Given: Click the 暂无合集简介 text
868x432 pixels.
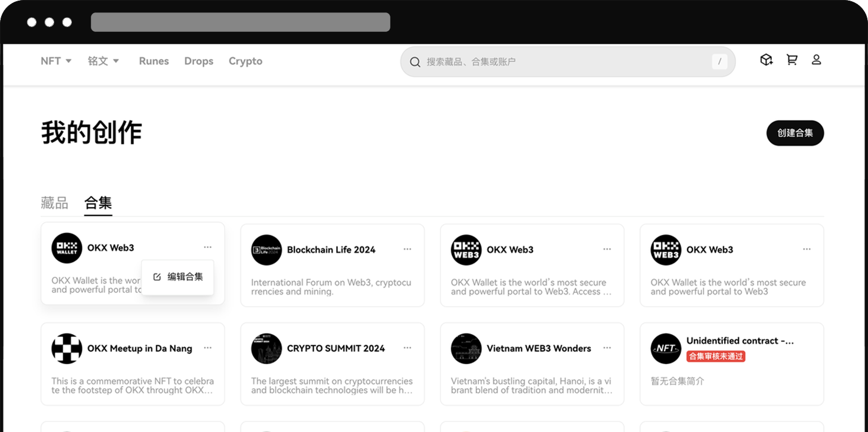Looking at the screenshot, I should (678, 381).
